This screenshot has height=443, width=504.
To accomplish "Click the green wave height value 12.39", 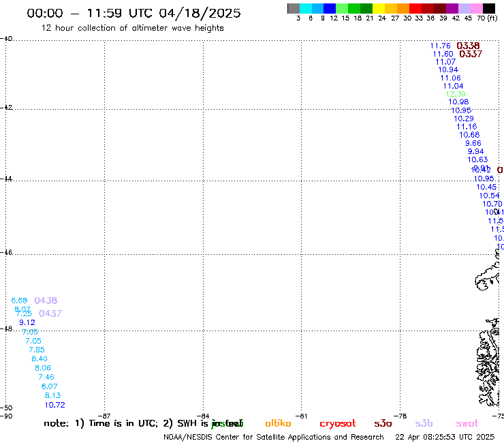I will [456, 94].
